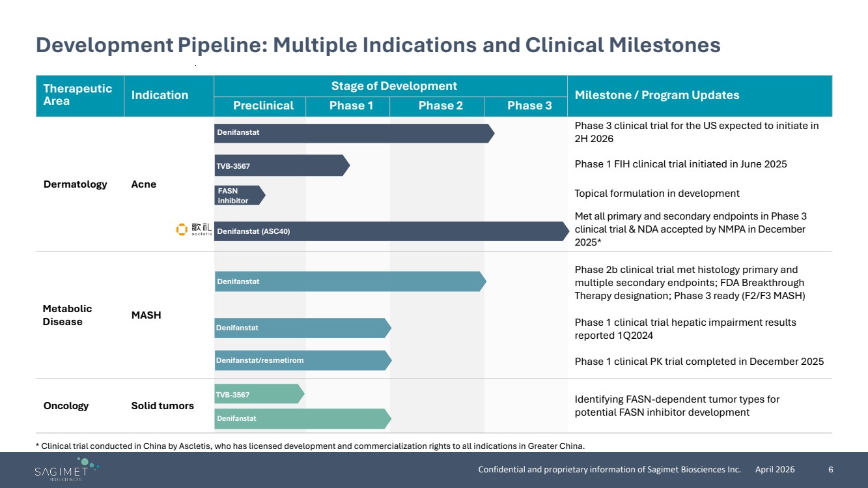Click 'Phase 1 clinical PK trial completed' text
868x488 pixels.
(699, 362)
